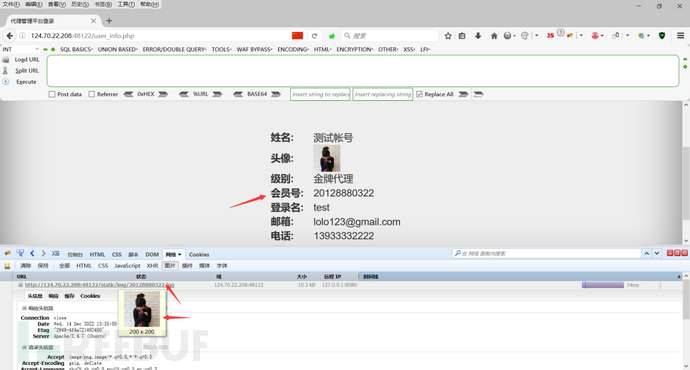
Task: Click the %URL decode left arrow
Action: 184,94
